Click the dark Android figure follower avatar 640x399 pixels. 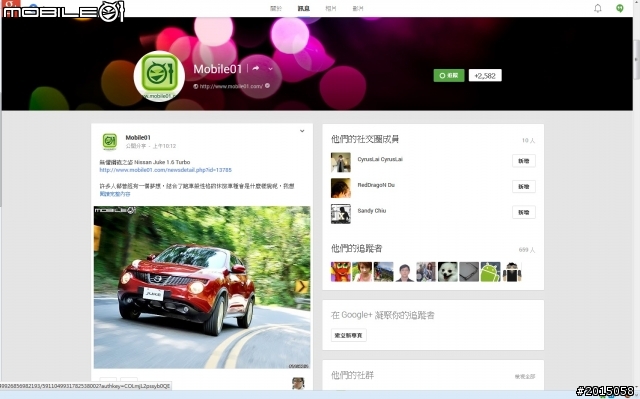click(512, 272)
